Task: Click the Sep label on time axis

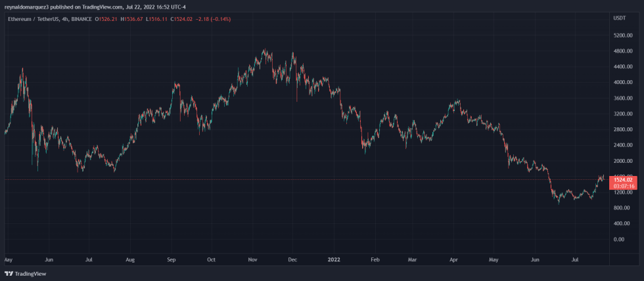Action: pyautogui.click(x=172, y=259)
